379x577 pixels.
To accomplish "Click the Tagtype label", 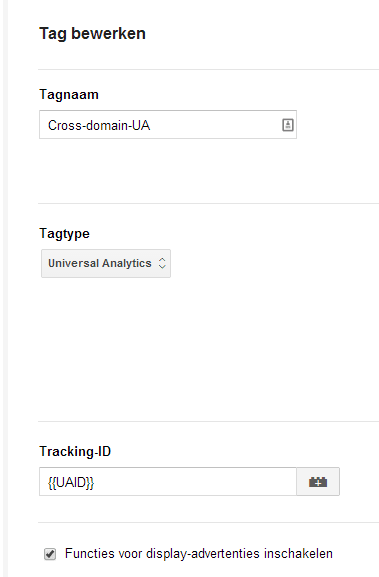I will point(64,234).
